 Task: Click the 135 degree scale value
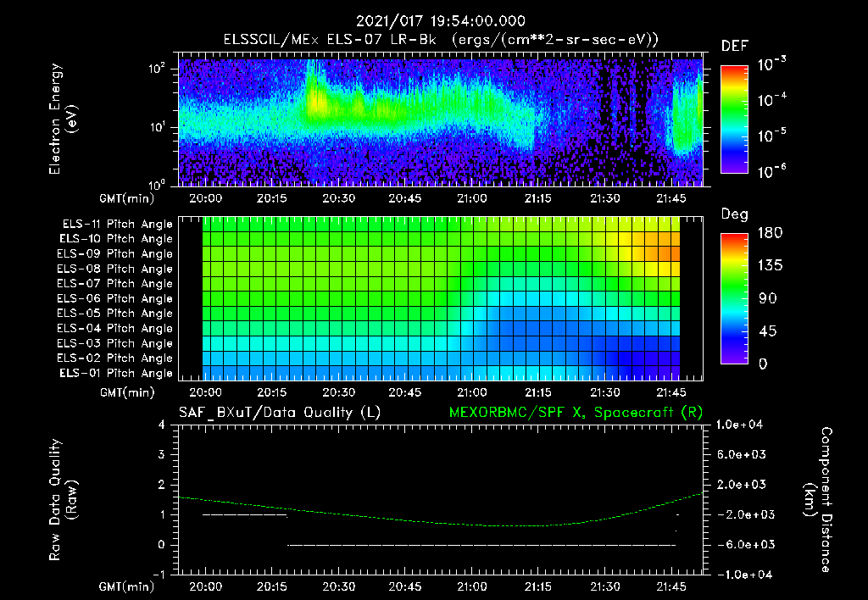tap(770, 266)
